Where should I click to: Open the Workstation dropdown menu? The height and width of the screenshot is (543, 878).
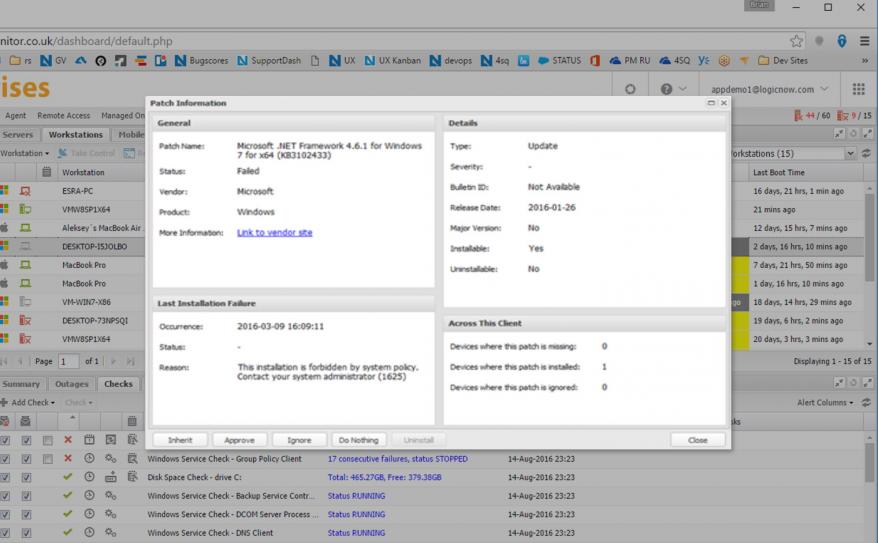point(25,153)
